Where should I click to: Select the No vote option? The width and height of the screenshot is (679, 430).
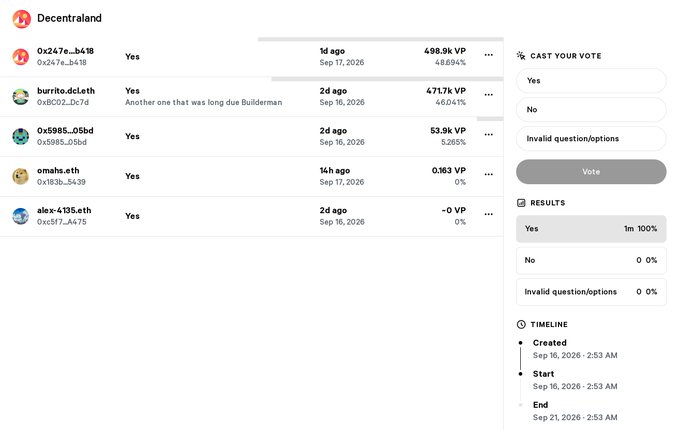[x=591, y=110]
